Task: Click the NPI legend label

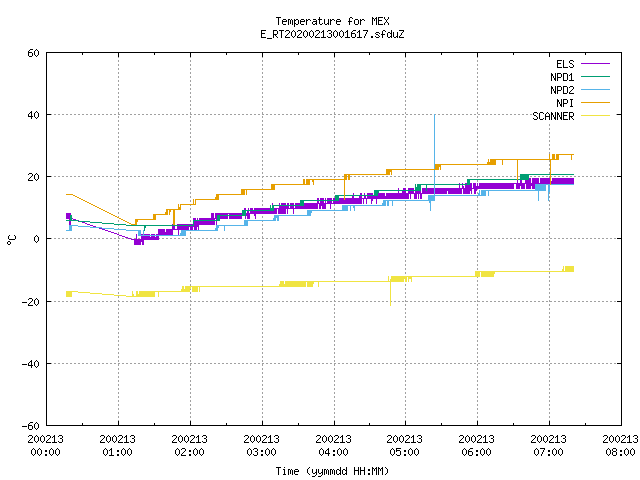Action: tap(565, 103)
